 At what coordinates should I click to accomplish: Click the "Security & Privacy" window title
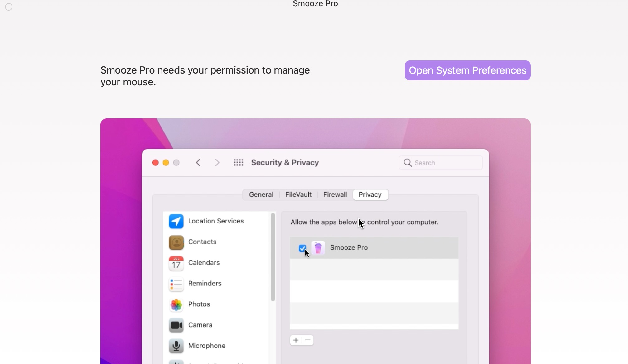click(285, 162)
